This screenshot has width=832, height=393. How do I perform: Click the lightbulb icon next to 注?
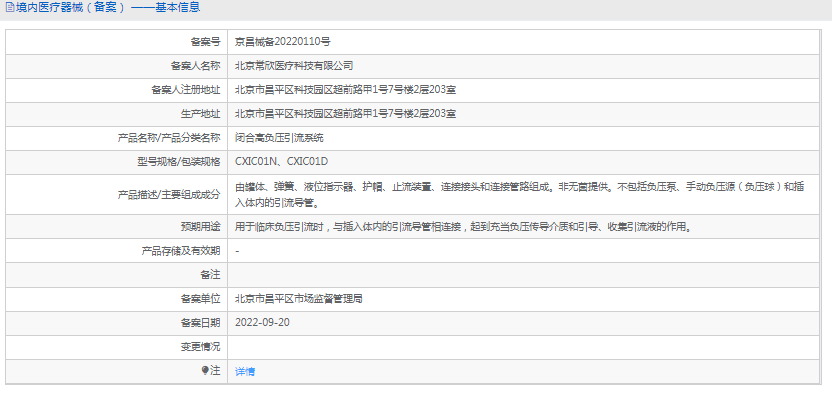205,371
